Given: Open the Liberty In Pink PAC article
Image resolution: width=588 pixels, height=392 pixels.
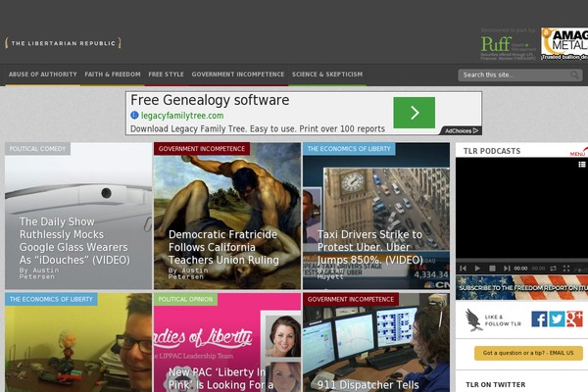Looking at the screenshot, I should point(221,379).
